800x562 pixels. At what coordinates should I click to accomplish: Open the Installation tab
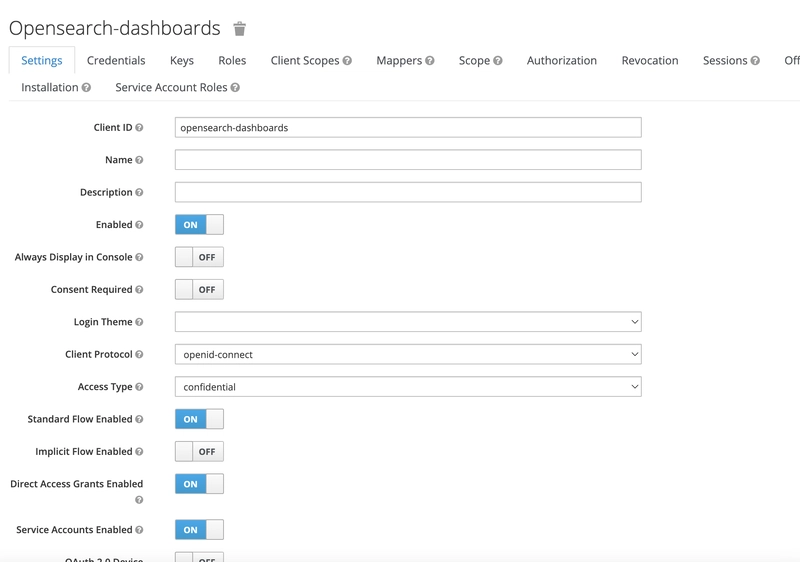point(49,88)
